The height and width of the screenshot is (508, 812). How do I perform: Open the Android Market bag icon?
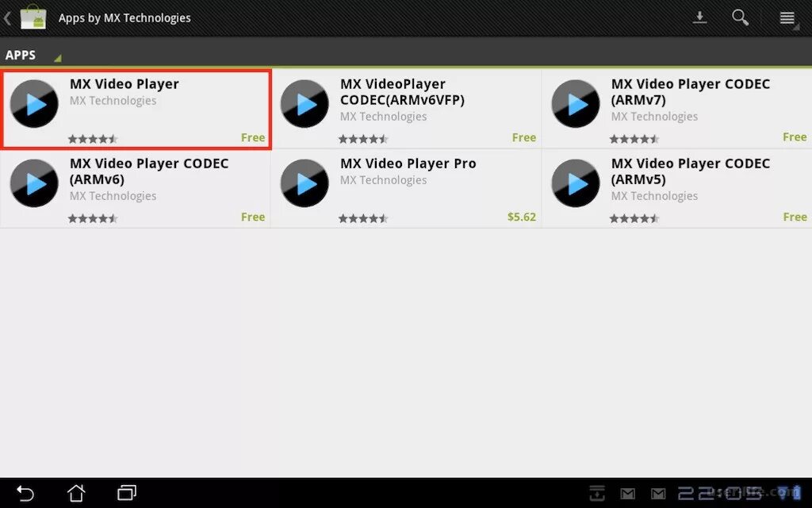coord(33,17)
